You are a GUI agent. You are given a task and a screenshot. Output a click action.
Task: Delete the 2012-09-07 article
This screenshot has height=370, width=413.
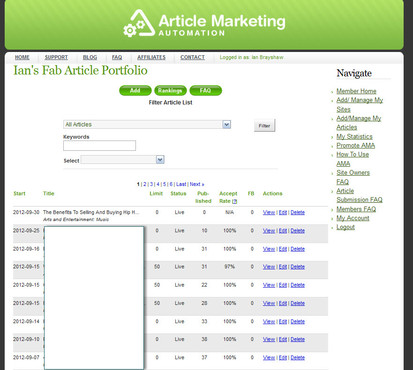point(298,358)
